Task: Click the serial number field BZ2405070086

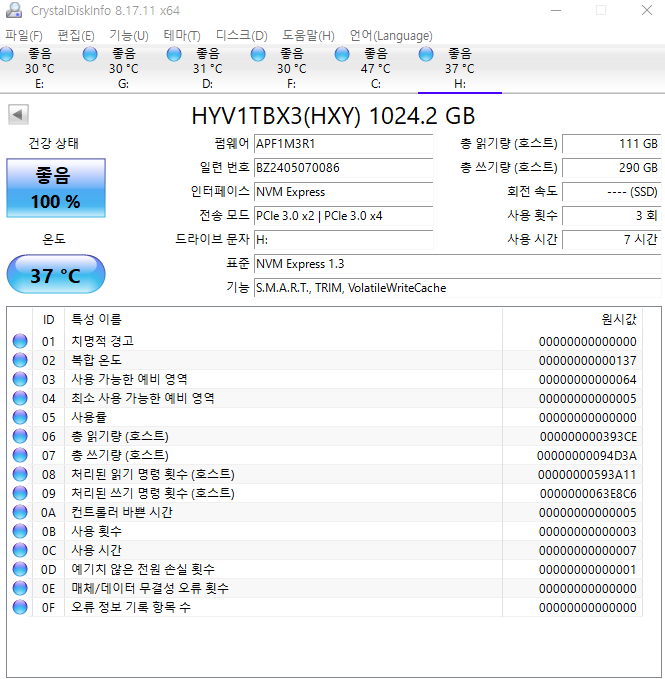Action: (x=343, y=168)
